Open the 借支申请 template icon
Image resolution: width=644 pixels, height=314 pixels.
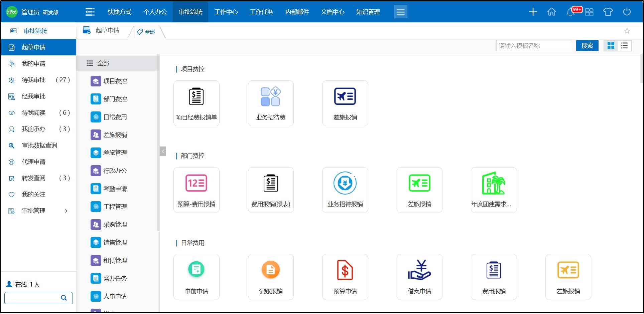click(419, 277)
